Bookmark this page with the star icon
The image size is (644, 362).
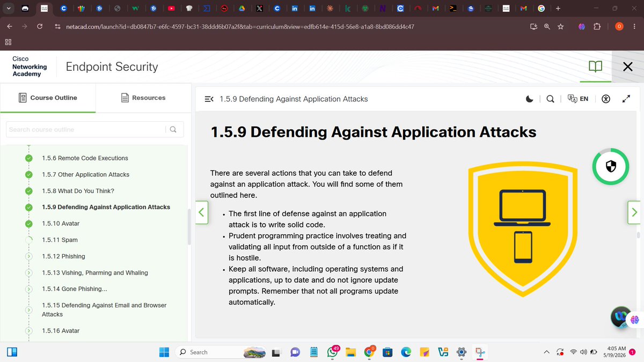coord(561,26)
